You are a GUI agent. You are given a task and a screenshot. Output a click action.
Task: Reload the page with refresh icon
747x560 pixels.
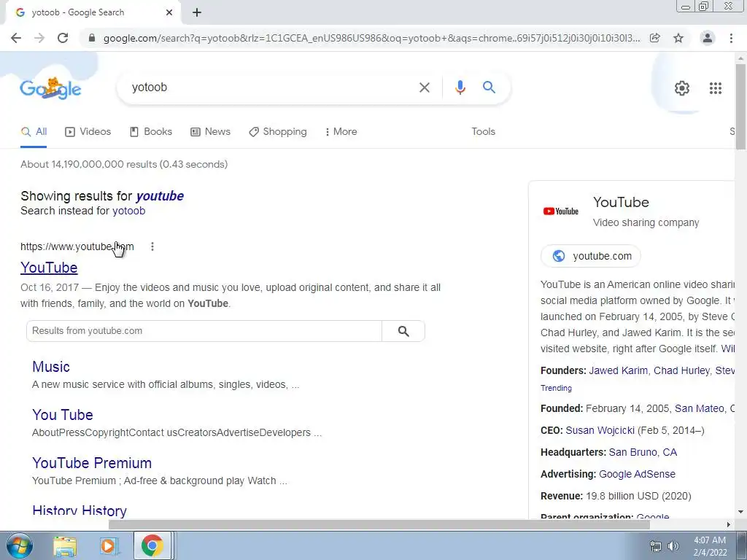point(63,38)
